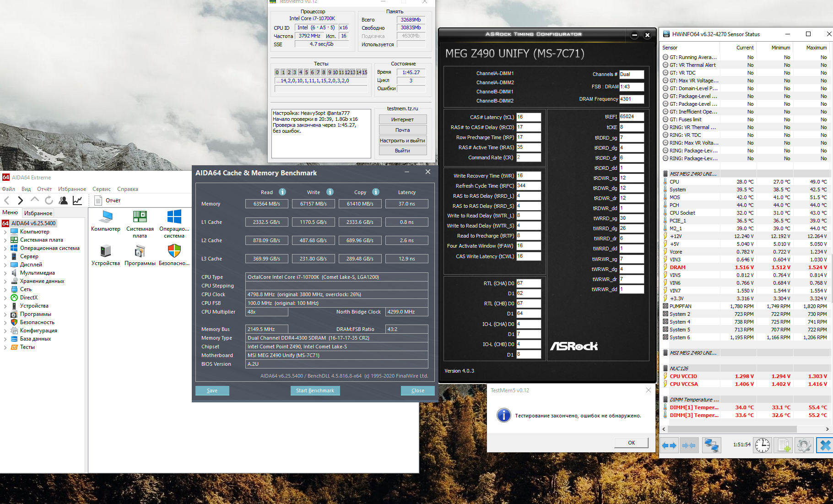Click HWiNFO greyed-out arrows icon
Viewport: 833px width, 504px height.
coord(689,445)
